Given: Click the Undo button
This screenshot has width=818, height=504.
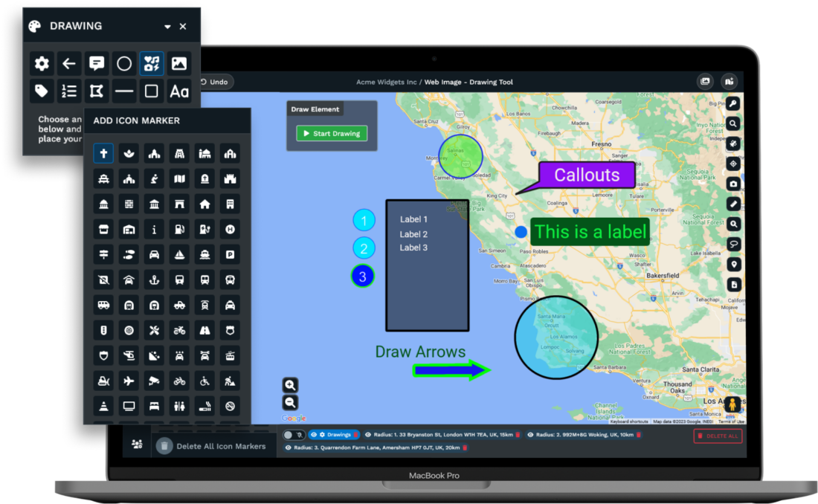Looking at the screenshot, I should [214, 82].
